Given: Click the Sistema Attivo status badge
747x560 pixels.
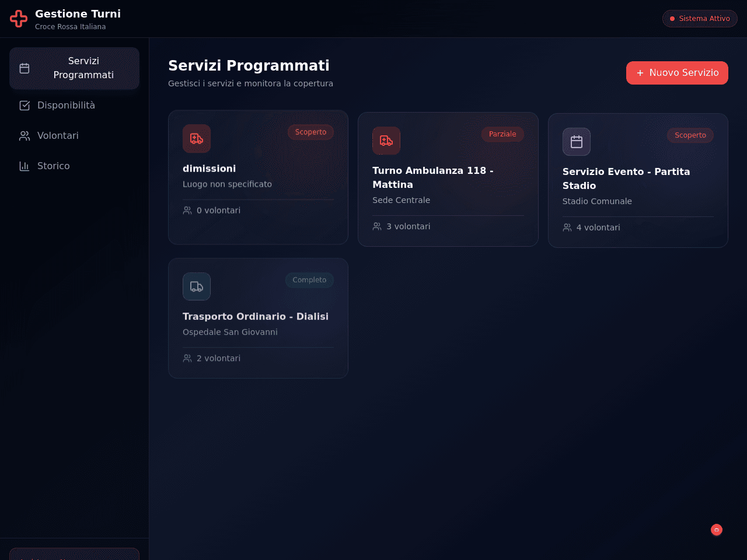Looking at the screenshot, I should tap(700, 19).
